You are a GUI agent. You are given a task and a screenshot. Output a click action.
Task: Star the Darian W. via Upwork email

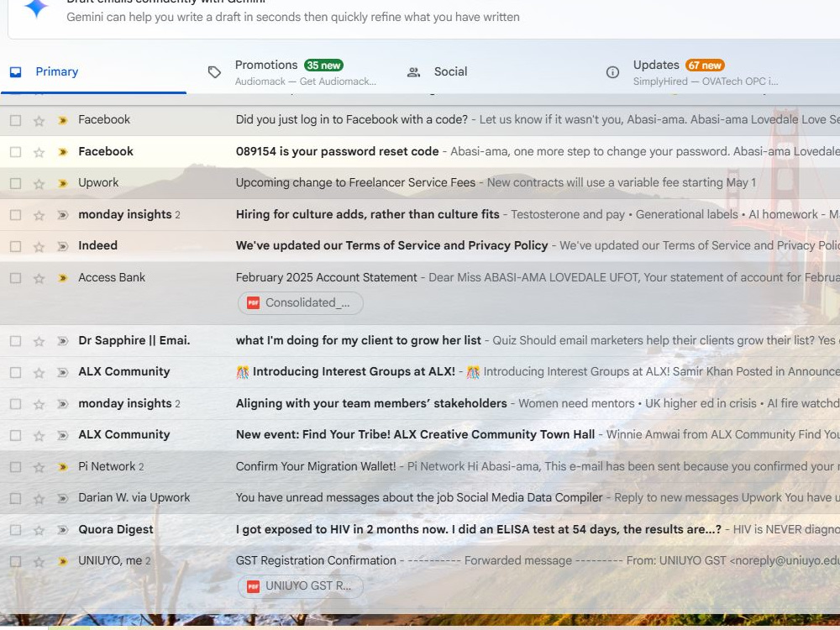pyautogui.click(x=39, y=499)
